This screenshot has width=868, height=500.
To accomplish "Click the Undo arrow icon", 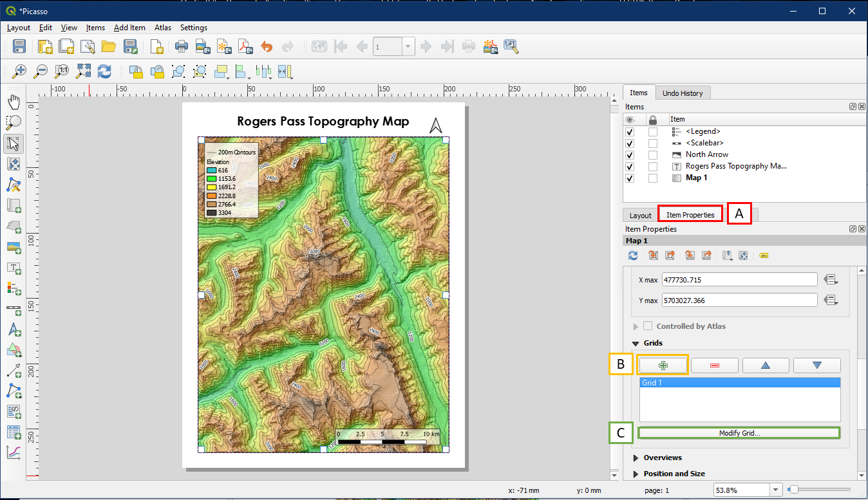I will pyautogui.click(x=267, y=46).
